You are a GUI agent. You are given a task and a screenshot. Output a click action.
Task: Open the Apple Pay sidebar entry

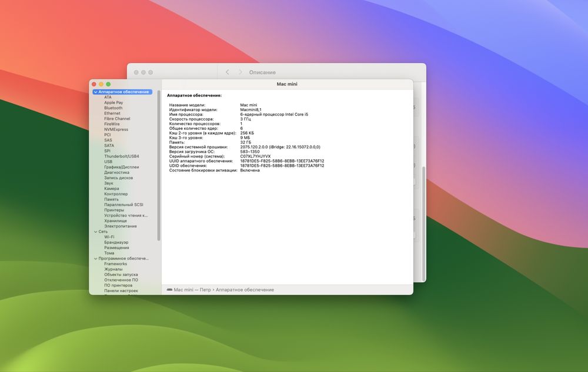(x=113, y=103)
